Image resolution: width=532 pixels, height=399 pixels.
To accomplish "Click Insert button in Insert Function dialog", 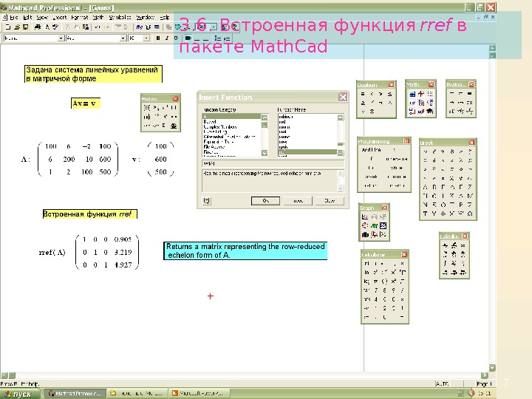I will coord(298,201).
